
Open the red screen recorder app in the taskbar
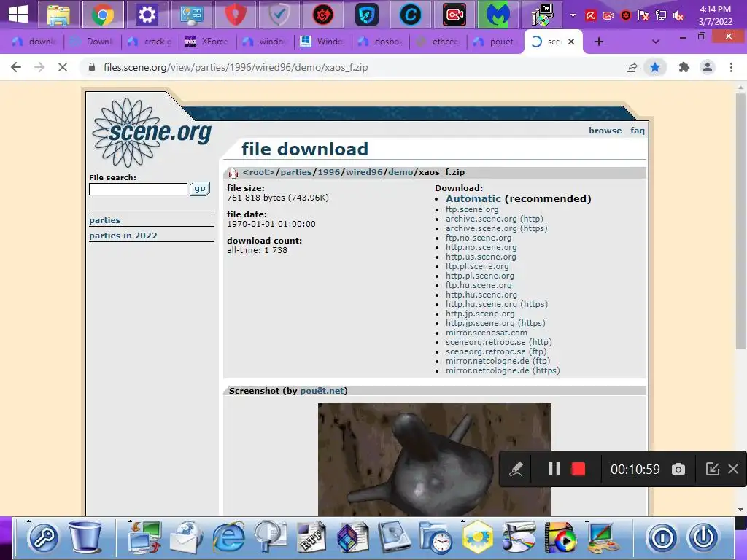(454, 15)
